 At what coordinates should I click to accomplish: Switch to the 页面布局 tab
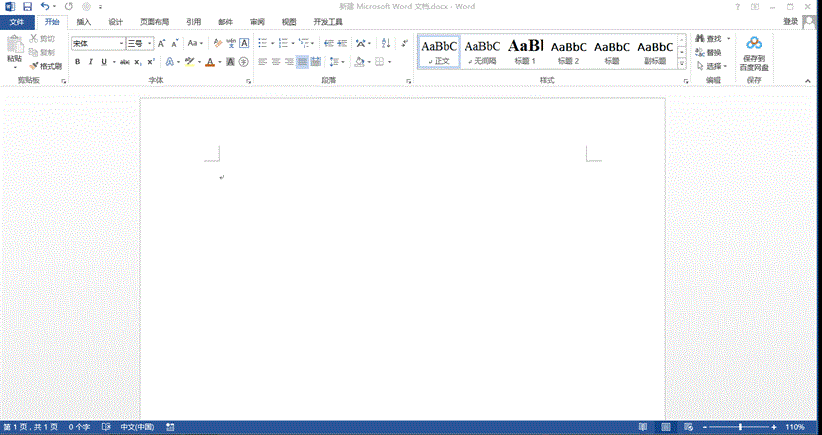(154, 21)
